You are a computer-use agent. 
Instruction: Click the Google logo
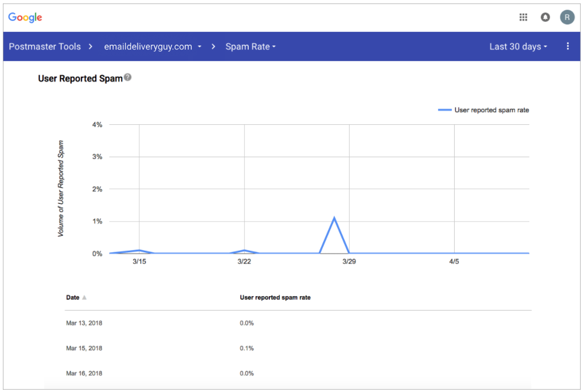[x=25, y=17]
